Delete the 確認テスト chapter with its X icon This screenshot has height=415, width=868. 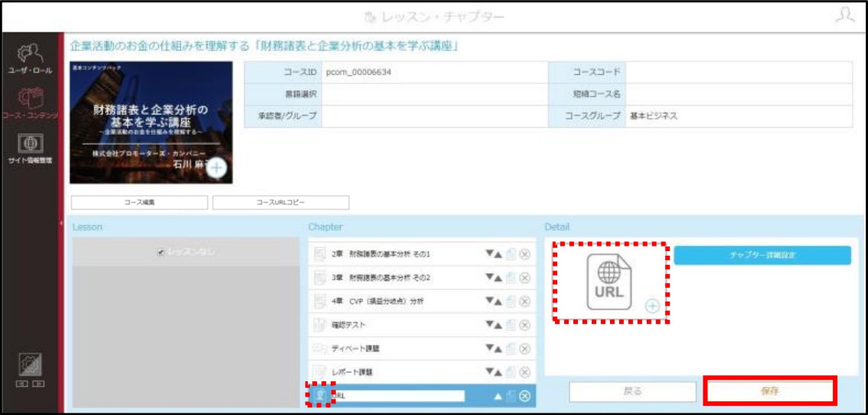525,325
